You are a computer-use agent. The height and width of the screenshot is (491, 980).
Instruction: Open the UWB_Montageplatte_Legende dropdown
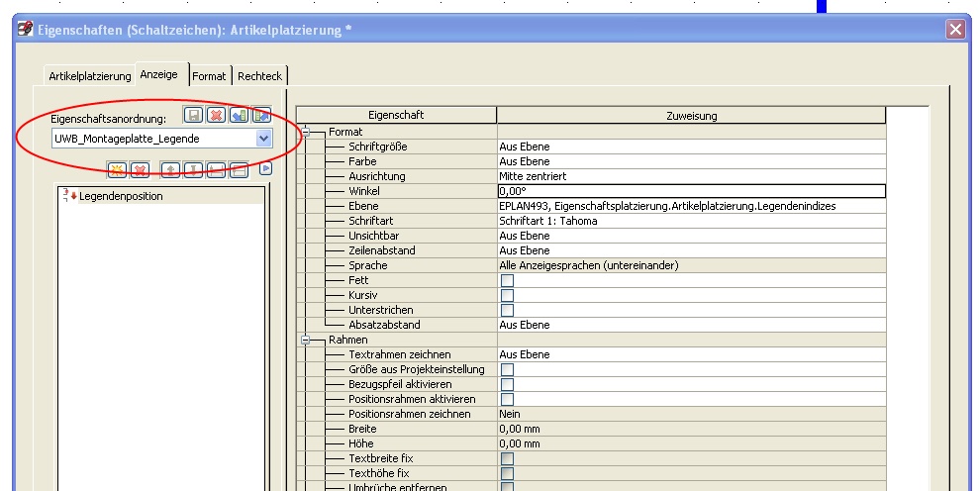263,139
